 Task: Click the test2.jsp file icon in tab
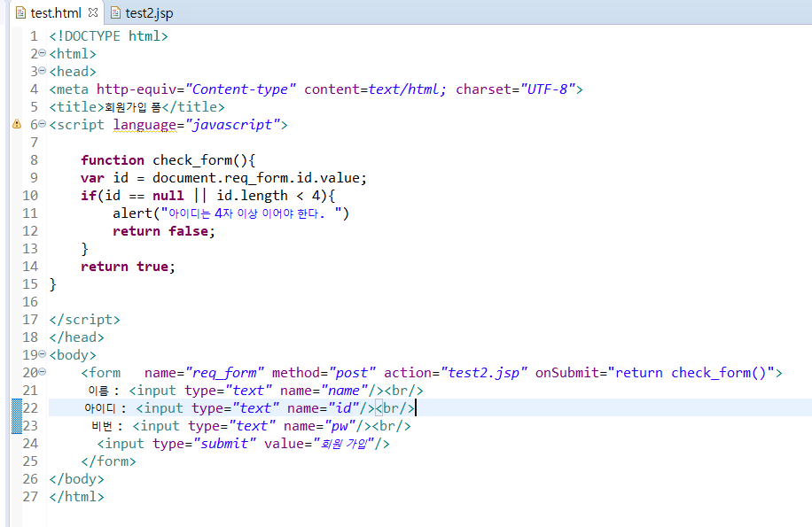[115, 13]
